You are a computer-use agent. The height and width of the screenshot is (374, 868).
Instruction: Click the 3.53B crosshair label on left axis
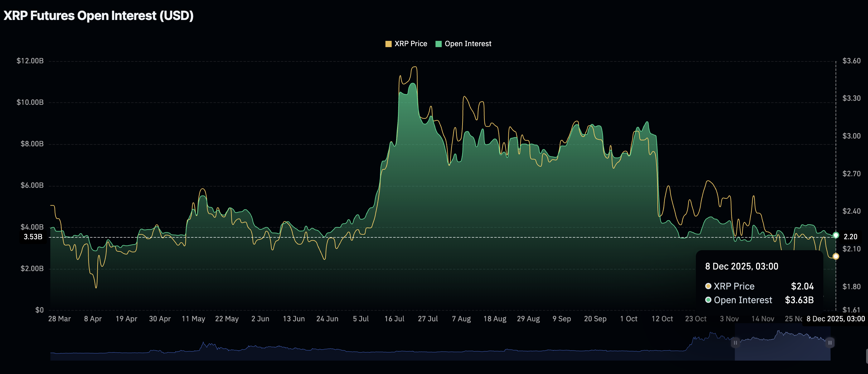tap(32, 237)
